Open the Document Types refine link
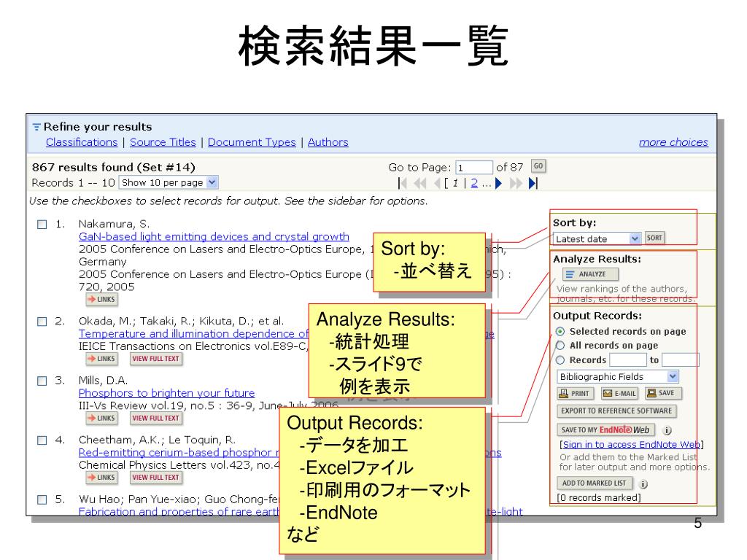The width and height of the screenshot is (747, 560). [x=252, y=142]
